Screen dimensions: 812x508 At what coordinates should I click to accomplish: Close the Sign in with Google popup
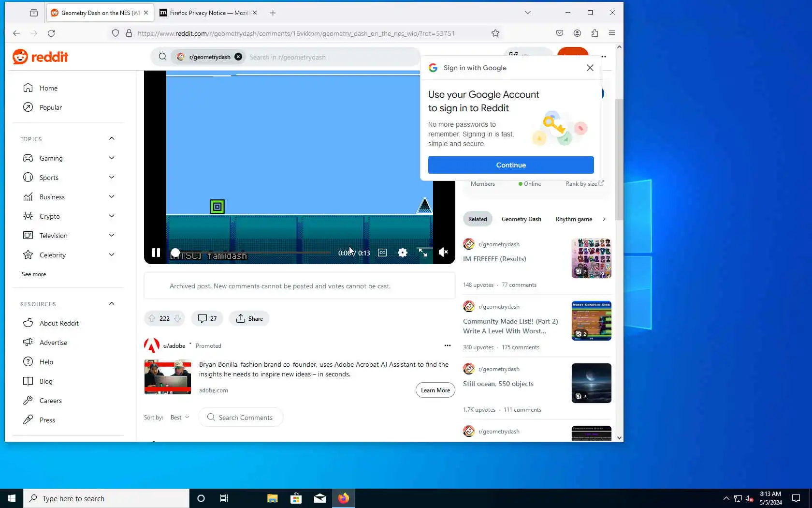(590, 68)
